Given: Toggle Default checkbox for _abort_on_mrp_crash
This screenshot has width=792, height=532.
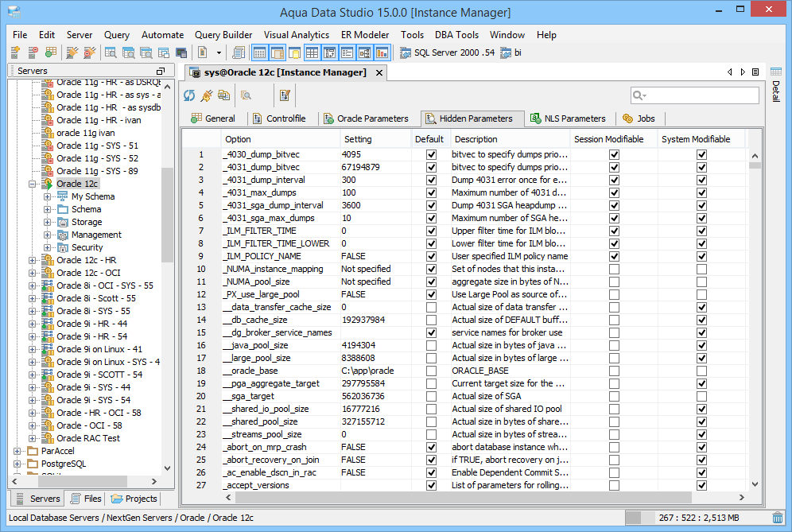Looking at the screenshot, I should point(431,447).
